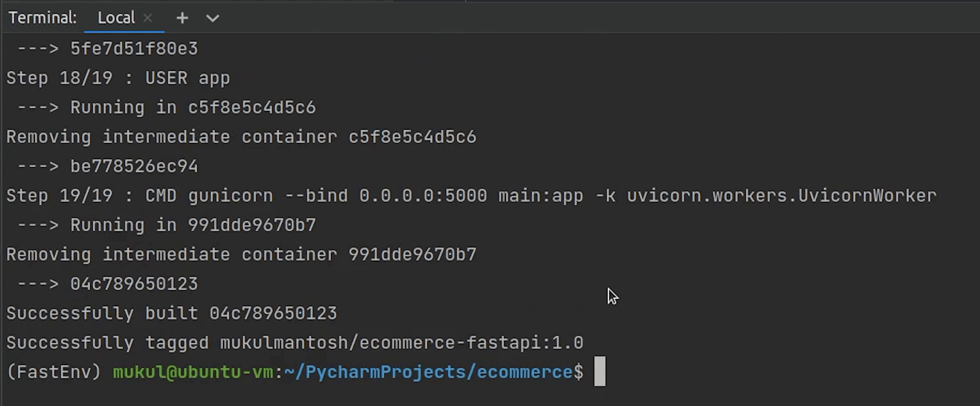
Task: Switch to the Local terminal tab
Action: [x=116, y=18]
